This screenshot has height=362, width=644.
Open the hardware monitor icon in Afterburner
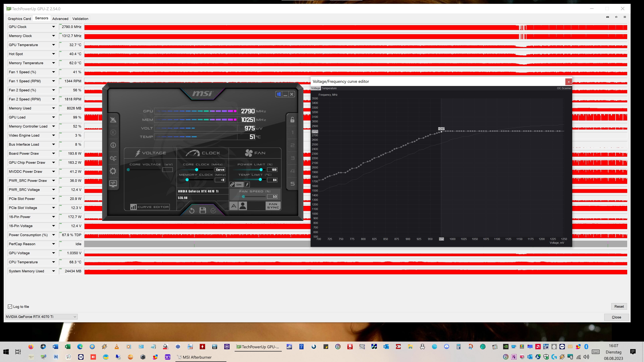pos(113,184)
